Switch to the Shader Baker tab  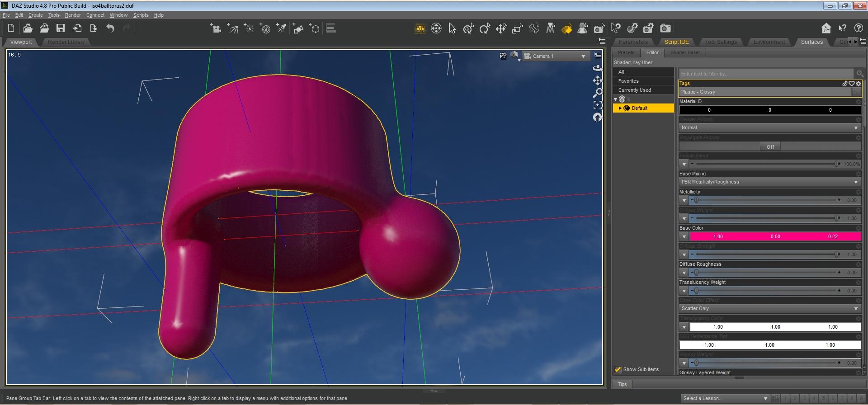click(x=685, y=52)
